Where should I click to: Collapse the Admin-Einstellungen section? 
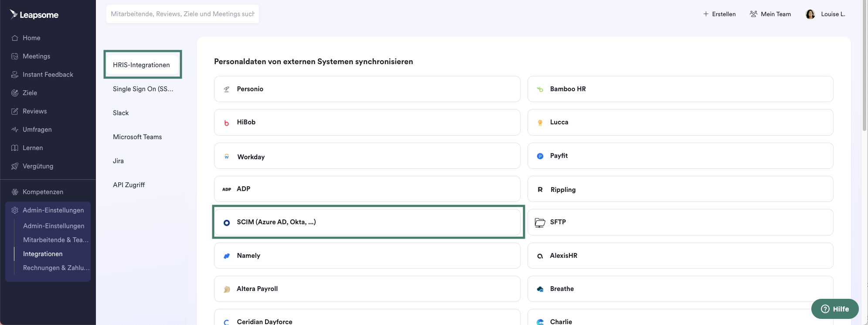click(x=48, y=210)
